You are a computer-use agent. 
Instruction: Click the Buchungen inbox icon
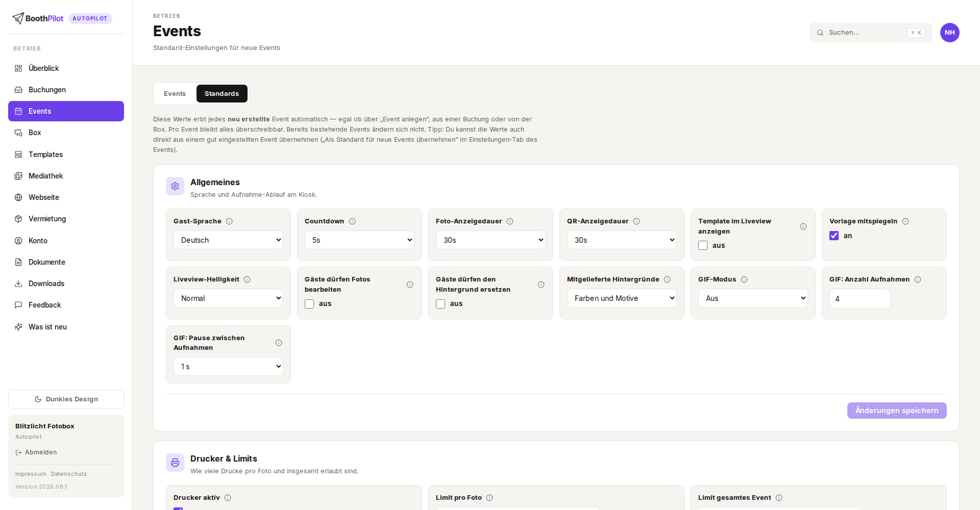pos(18,90)
